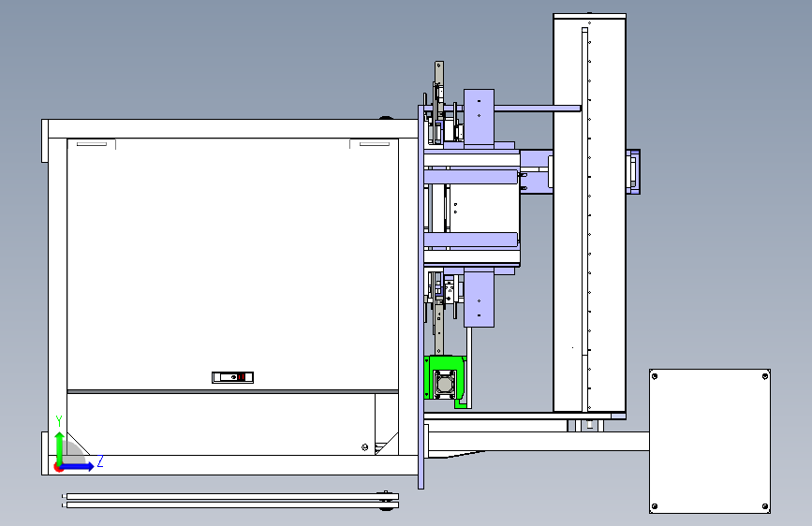Select the top-right slot on the cabinet door
The width and height of the screenshot is (812, 526).
(375, 143)
